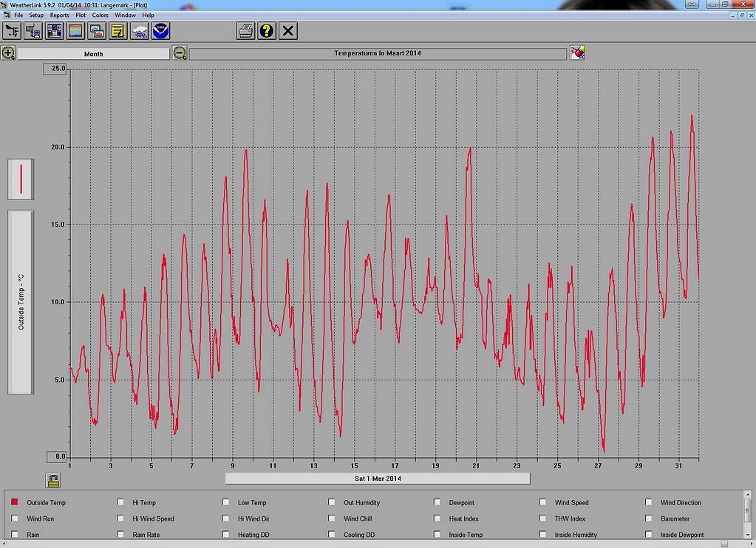
Task: Open the Window menu
Action: tap(125, 15)
